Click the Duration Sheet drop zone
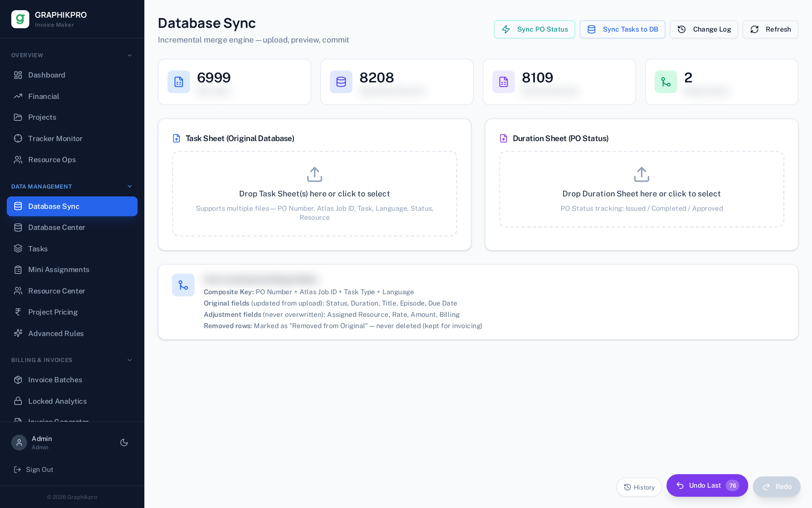The width and height of the screenshot is (812, 508). click(x=642, y=189)
